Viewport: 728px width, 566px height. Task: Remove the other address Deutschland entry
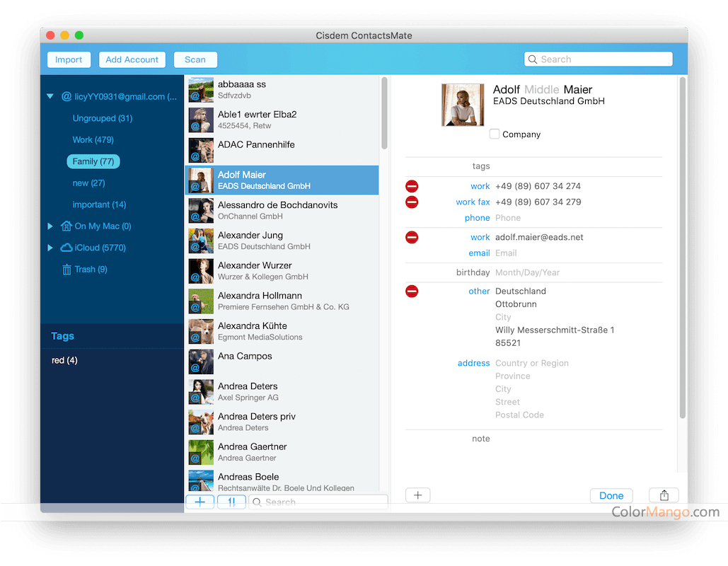(411, 291)
